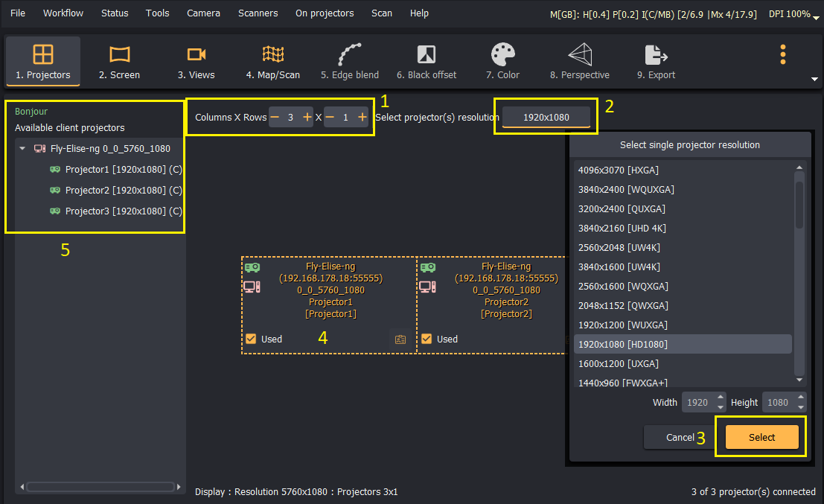Viewport: 824px width, 504px height.
Task: Cancel the resolution selection dialog
Action: tap(680, 437)
